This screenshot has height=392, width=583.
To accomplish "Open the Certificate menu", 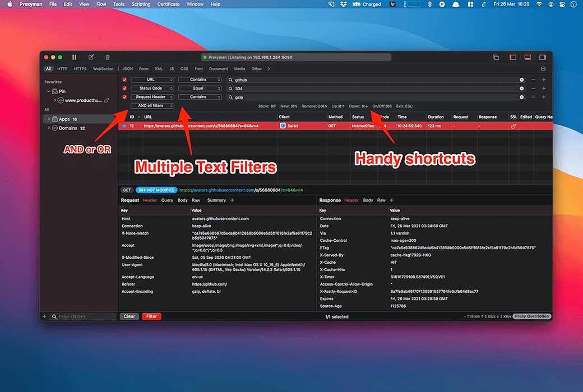I will tap(168, 4).
